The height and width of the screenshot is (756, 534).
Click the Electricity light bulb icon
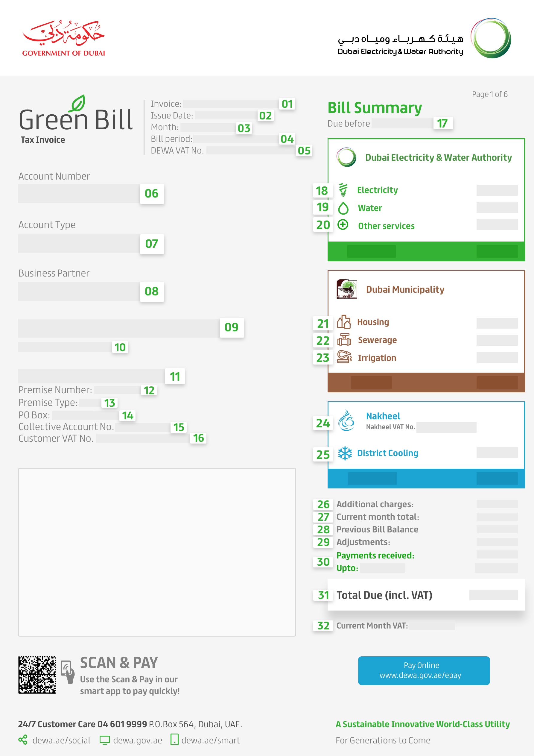point(343,190)
